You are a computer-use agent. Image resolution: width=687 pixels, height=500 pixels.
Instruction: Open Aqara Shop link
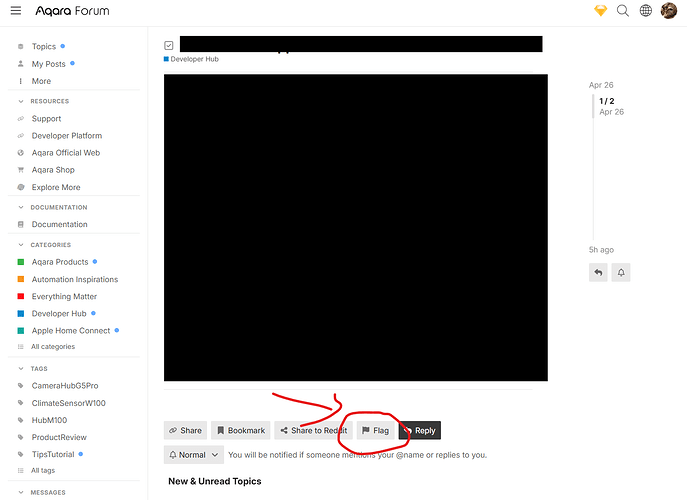pyautogui.click(x=53, y=170)
